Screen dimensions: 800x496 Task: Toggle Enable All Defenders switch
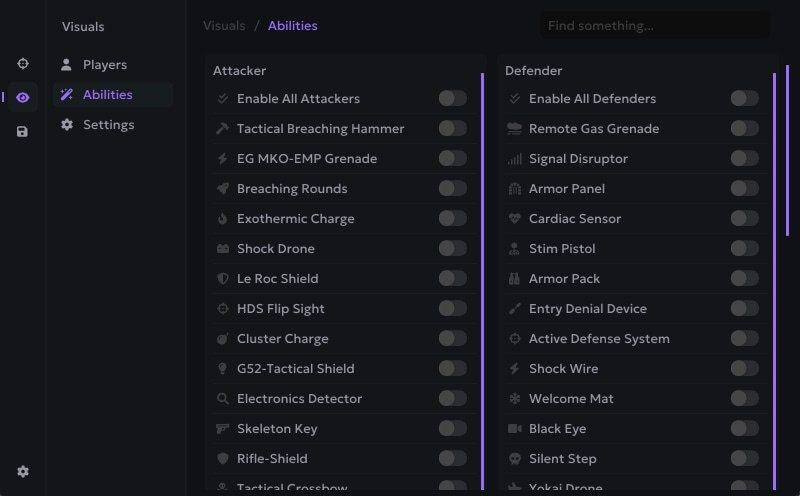pyautogui.click(x=744, y=98)
